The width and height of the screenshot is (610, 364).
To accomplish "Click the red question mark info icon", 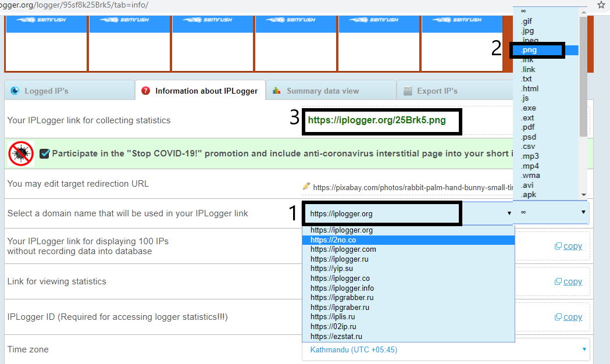I will pos(145,91).
